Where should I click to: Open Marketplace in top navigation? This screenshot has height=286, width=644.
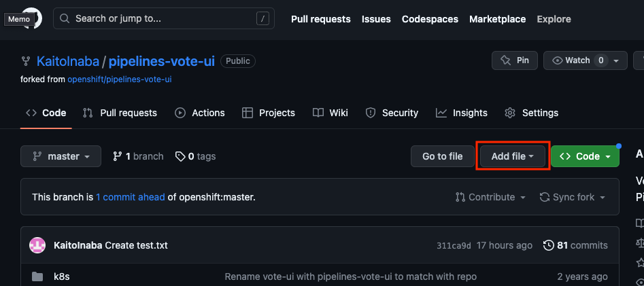(x=497, y=19)
